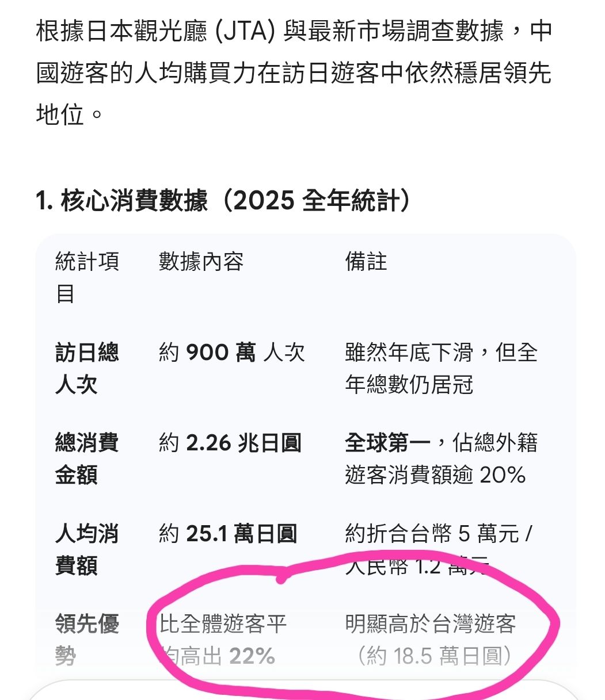
Task: Tap the 約 900 萬 人次 cell
Action: click(231, 353)
